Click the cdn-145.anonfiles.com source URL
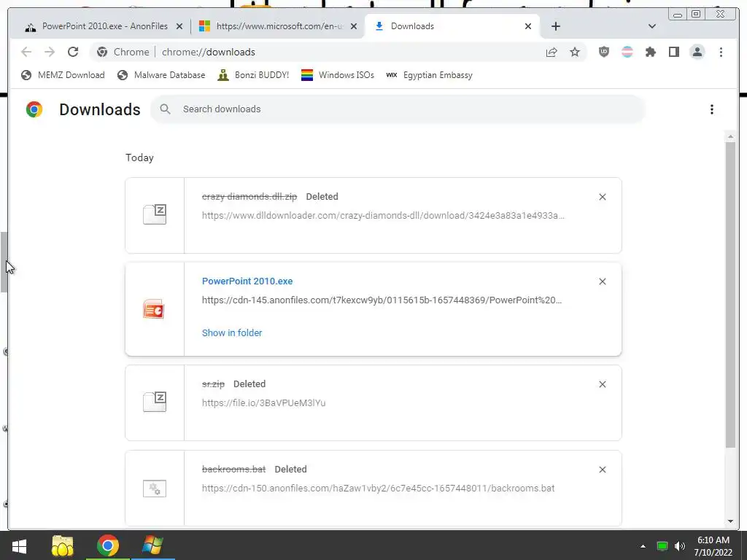This screenshot has width=747, height=560. click(x=382, y=300)
